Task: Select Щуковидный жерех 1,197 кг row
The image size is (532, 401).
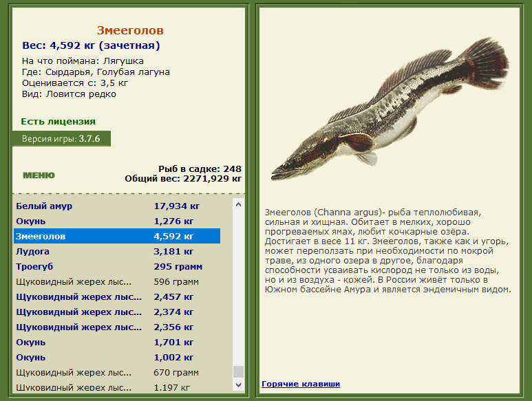Action: click(117, 387)
